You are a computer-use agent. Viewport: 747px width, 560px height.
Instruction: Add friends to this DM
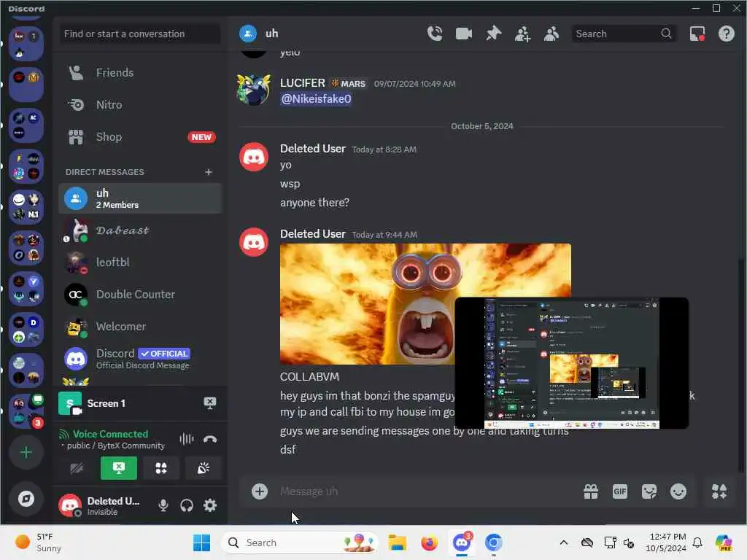click(522, 34)
